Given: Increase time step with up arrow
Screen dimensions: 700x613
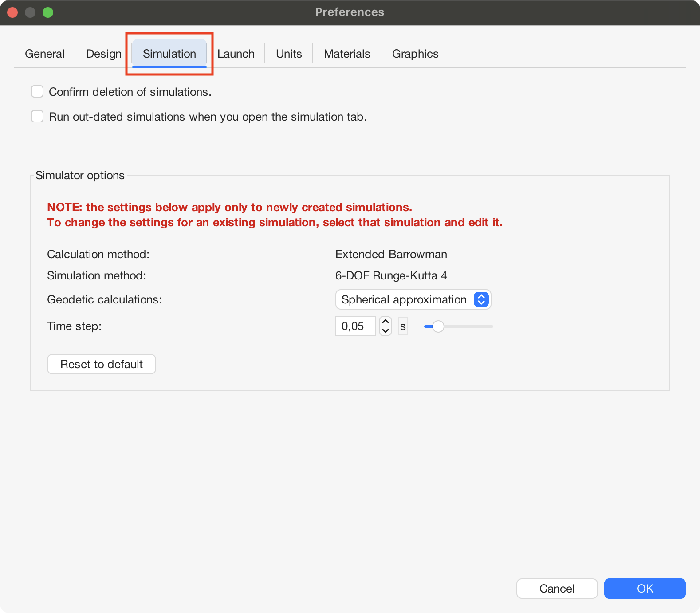Looking at the screenshot, I should coord(385,322).
